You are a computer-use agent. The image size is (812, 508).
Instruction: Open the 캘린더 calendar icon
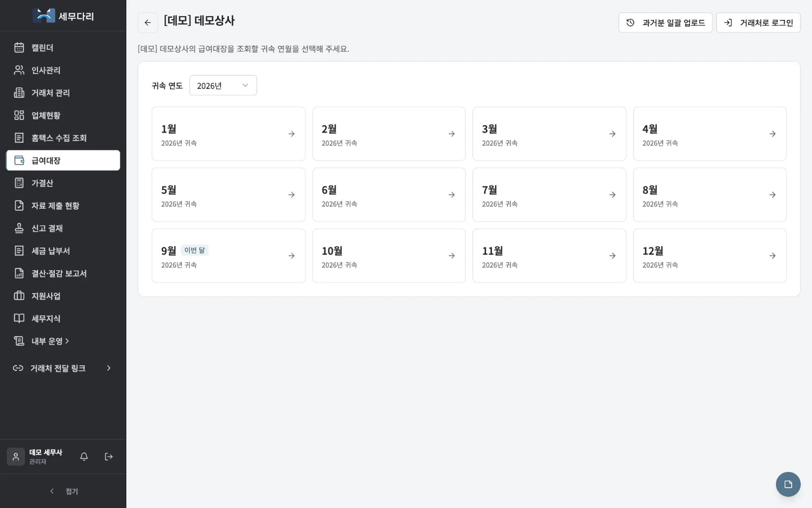click(19, 47)
